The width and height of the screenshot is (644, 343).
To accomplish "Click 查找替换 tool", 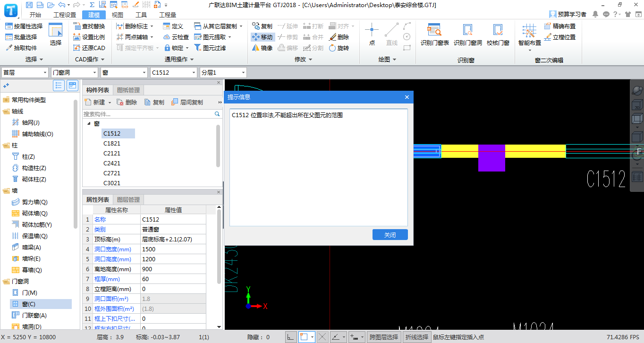I will 89,26.
